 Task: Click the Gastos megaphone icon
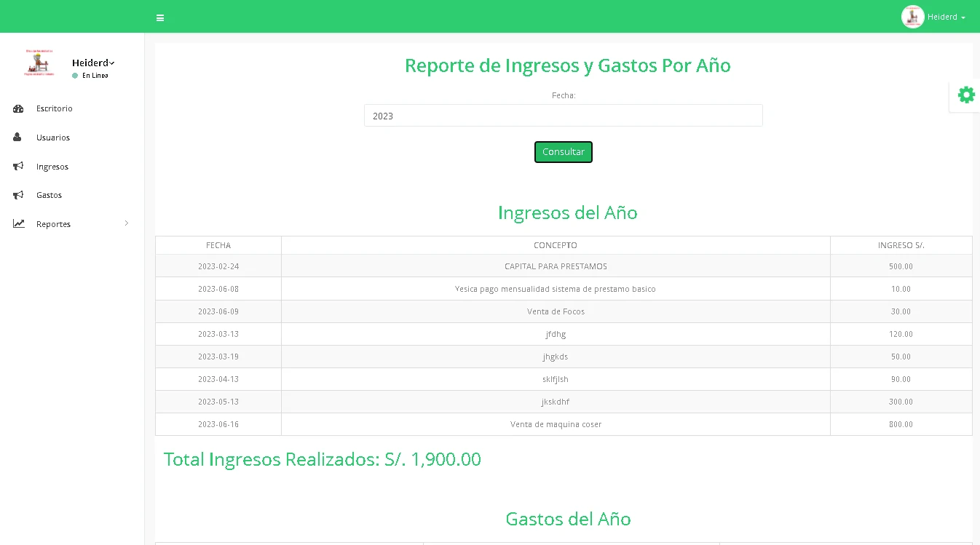click(x=19, y=194)
